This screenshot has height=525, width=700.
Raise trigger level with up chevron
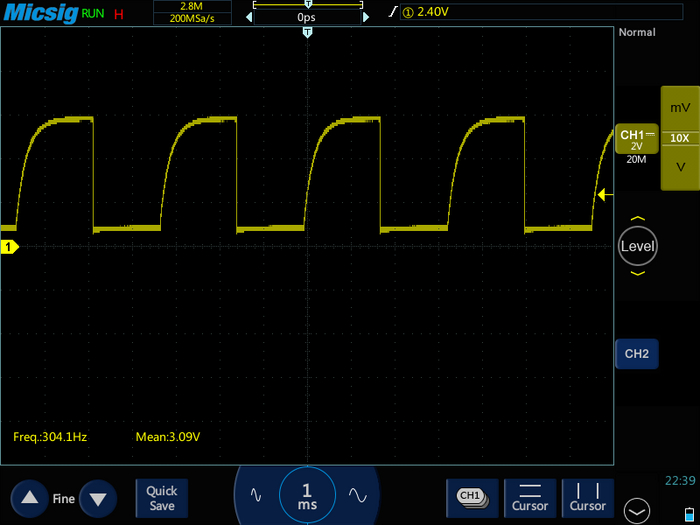pos(638,219)
